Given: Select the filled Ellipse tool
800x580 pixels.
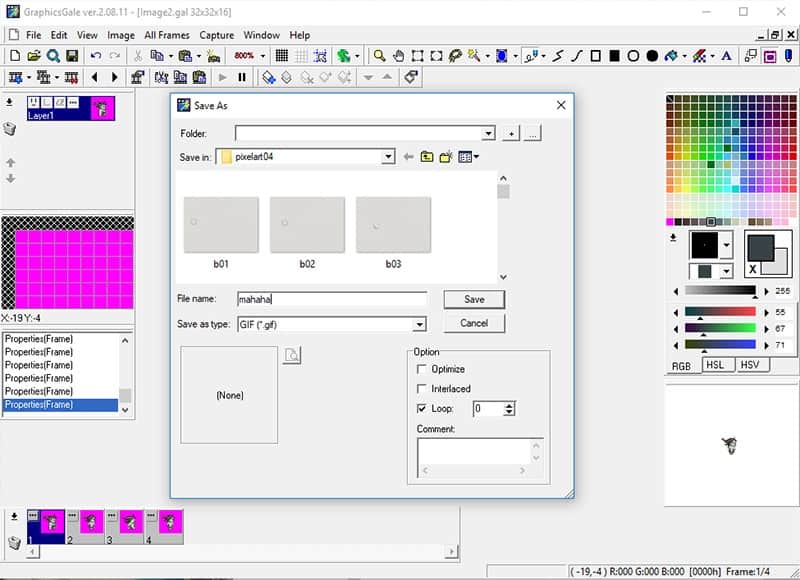Looking at the screenshot, I should click(652, 56).
